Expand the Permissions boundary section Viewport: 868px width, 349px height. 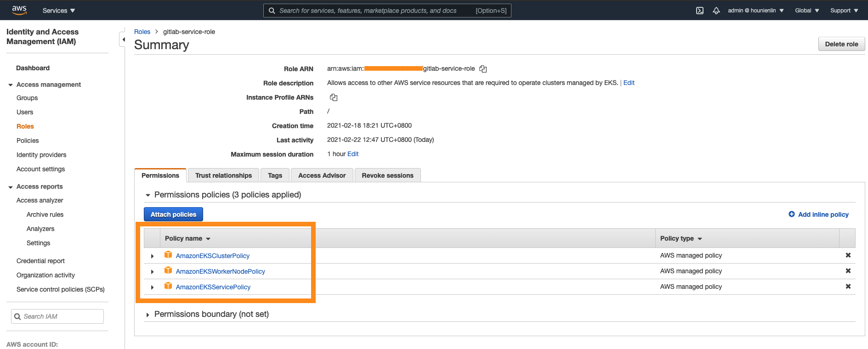coord(148,315)
